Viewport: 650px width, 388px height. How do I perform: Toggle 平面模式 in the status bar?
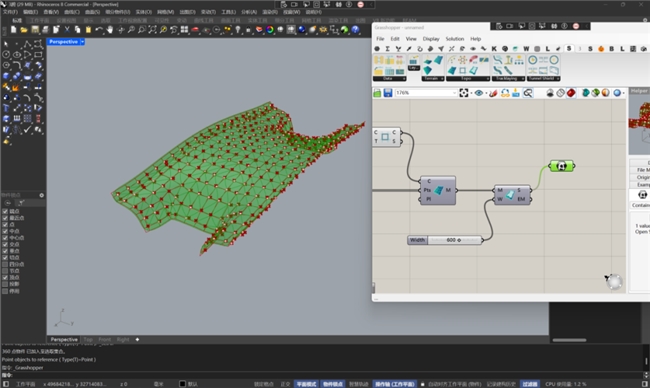pos(306,384)
